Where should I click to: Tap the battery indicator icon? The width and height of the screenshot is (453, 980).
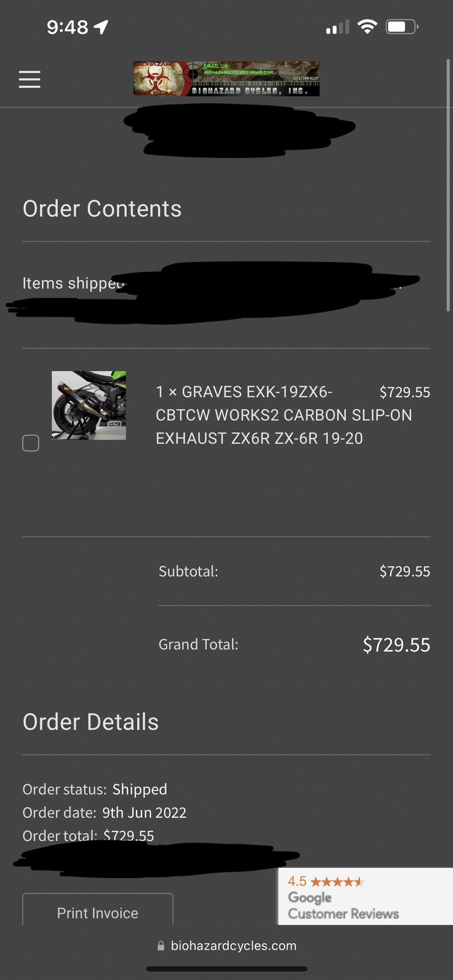402,27
